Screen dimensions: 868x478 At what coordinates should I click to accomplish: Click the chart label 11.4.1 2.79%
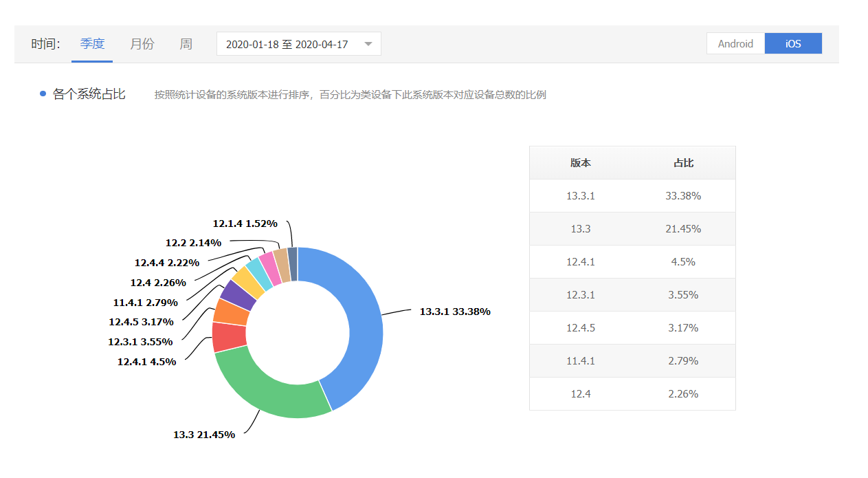click(146, 302)
